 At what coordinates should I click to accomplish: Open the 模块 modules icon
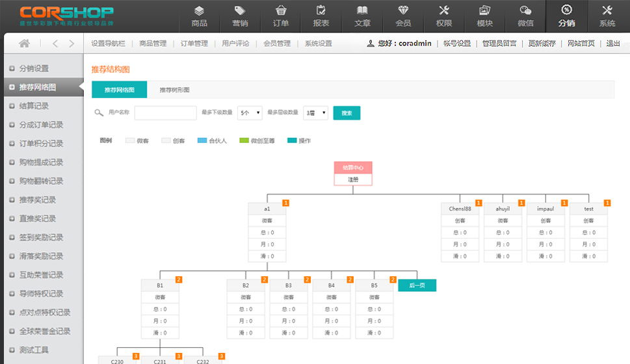[x=484, y=10]
